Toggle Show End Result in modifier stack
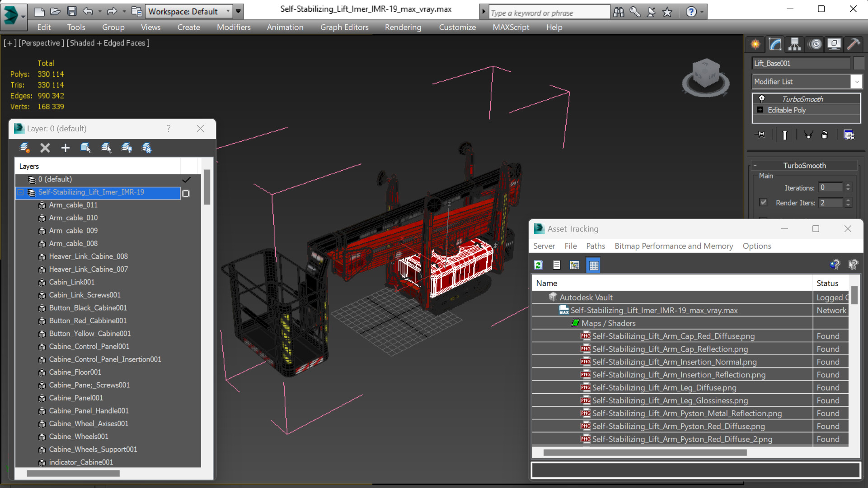868x488 pixels. point(785,135)
